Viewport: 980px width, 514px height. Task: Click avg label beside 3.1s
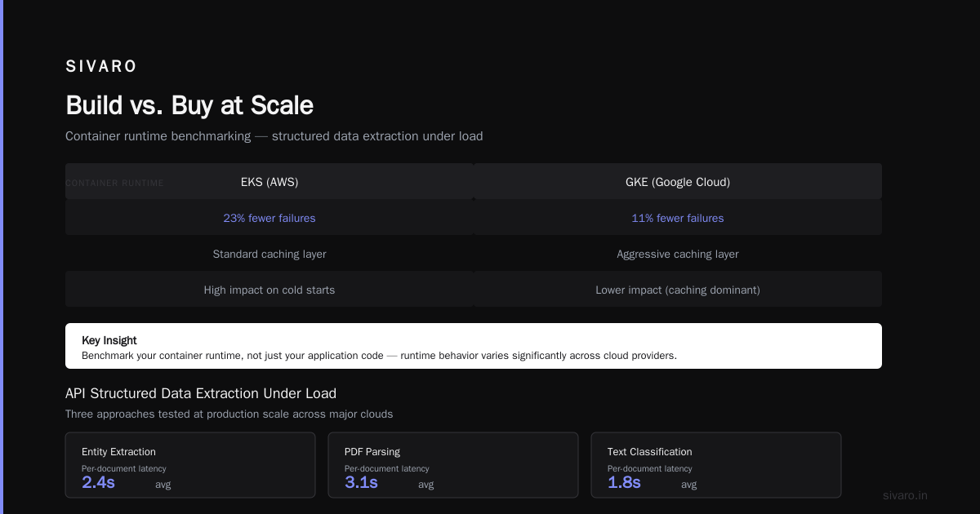[426, 485]
